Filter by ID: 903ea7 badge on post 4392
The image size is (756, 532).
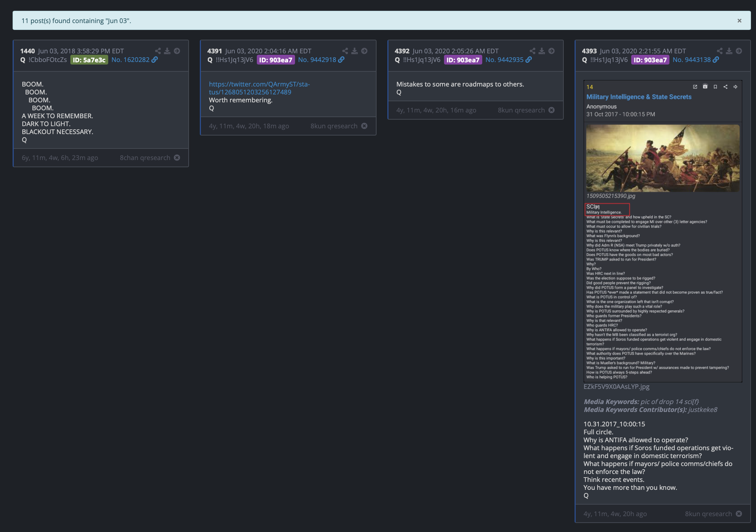pyautogui.click(x=463, y=60)
